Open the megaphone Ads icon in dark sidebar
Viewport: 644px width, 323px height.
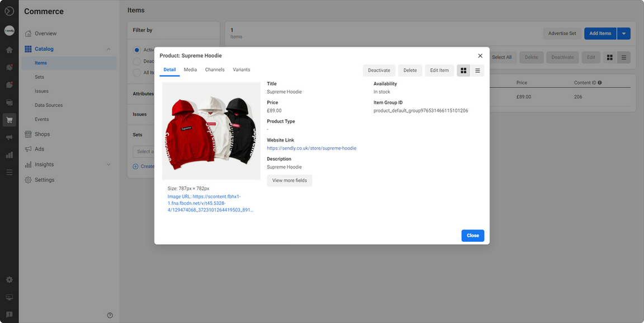(x=9, y=138)
